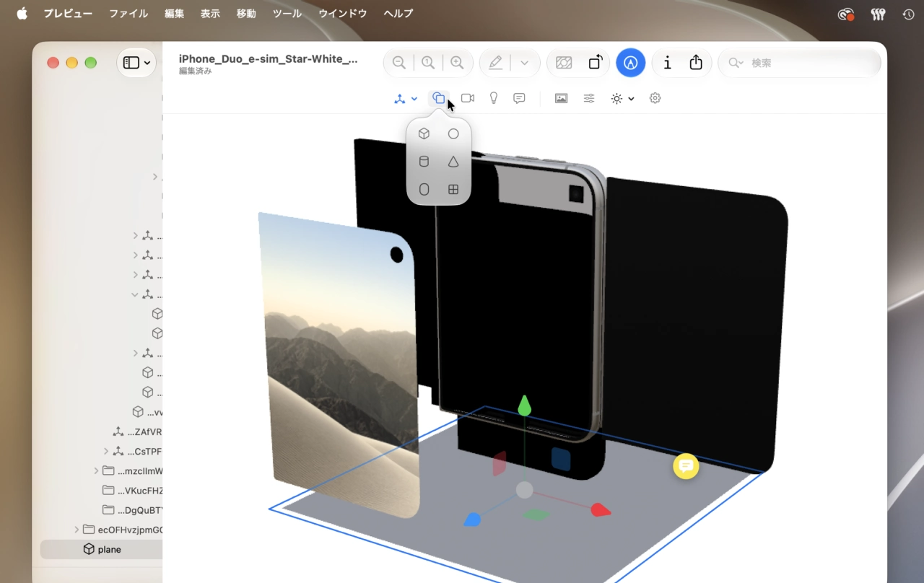Open the ツール menu
Viewport: 924px width, 583px height.
(287, 14)
